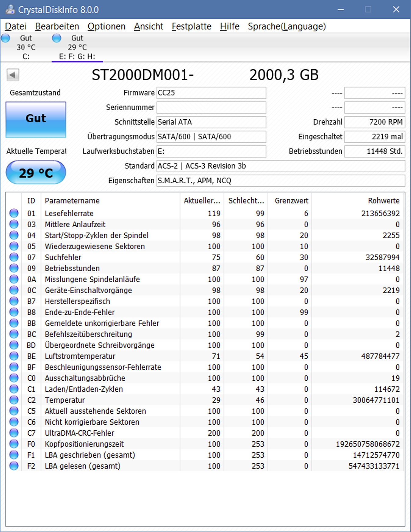The width and height of the screenshot is (411, 532).
Task: Click the status orb for Misslungene Spindelanläufe
Action: [x=14, y=279]
